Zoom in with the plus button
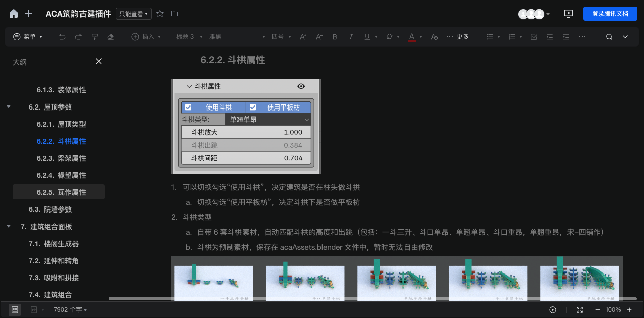 (x=629, y=310)
